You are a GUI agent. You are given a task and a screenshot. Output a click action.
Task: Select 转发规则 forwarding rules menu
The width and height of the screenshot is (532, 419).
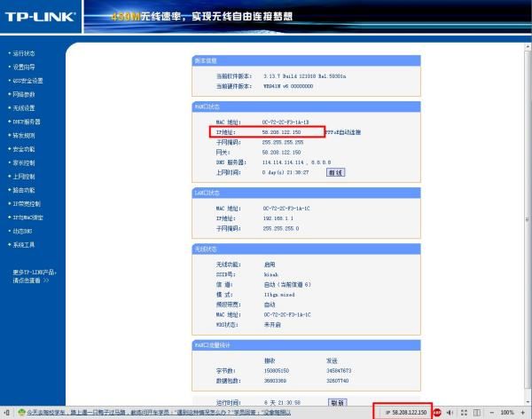click(24, 135)
